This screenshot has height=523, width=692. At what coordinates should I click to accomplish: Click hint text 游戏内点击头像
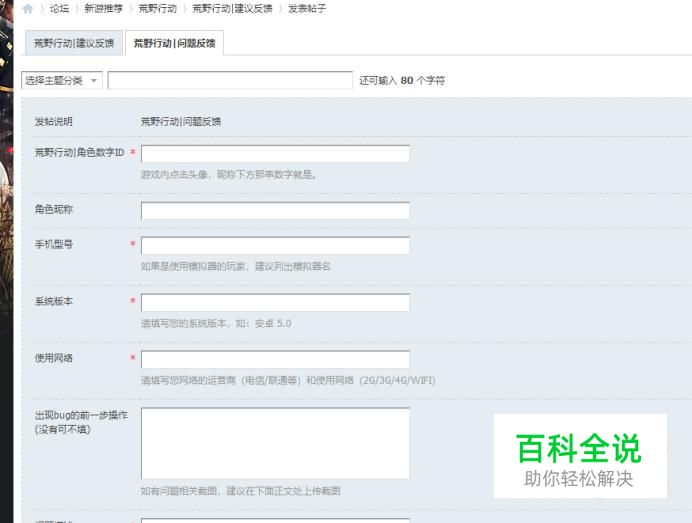click(x=229, y=175)
